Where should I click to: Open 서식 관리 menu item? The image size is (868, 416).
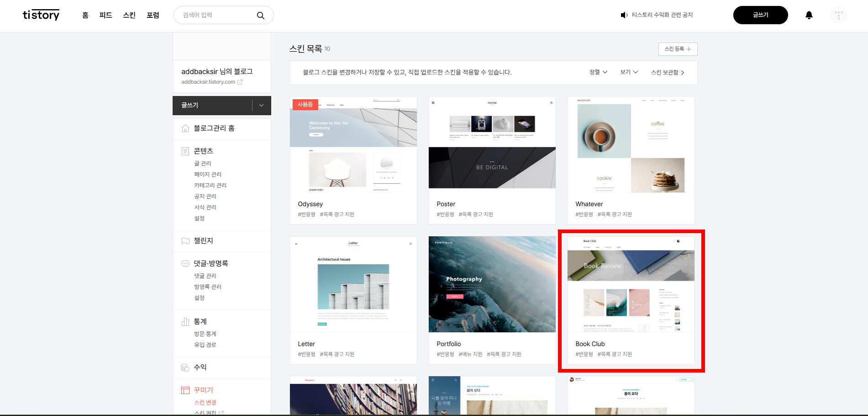[x=205, y=208]
